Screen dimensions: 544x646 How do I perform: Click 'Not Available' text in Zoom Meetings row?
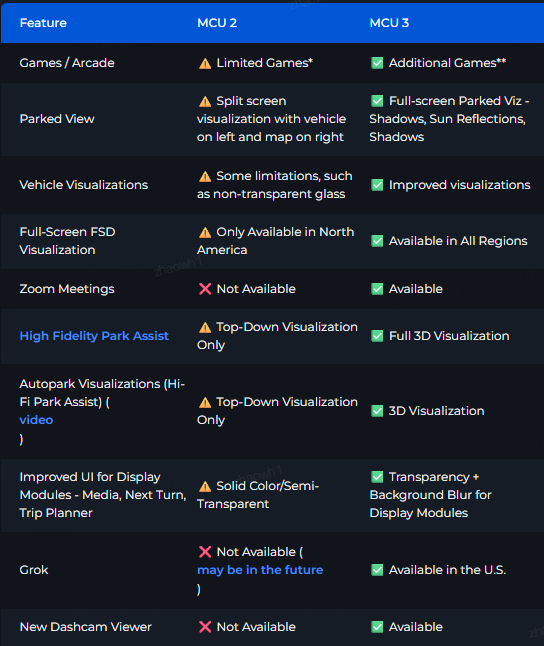click(256, 289)
